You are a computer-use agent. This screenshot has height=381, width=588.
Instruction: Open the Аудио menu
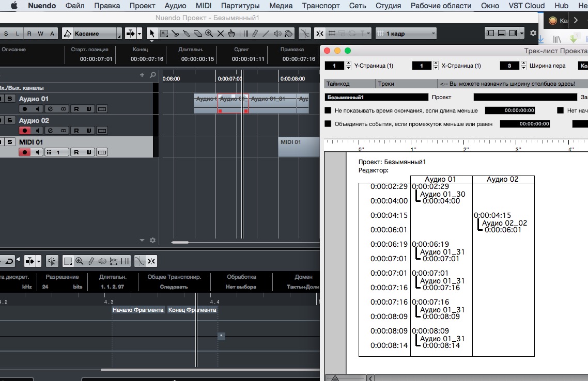175,6
